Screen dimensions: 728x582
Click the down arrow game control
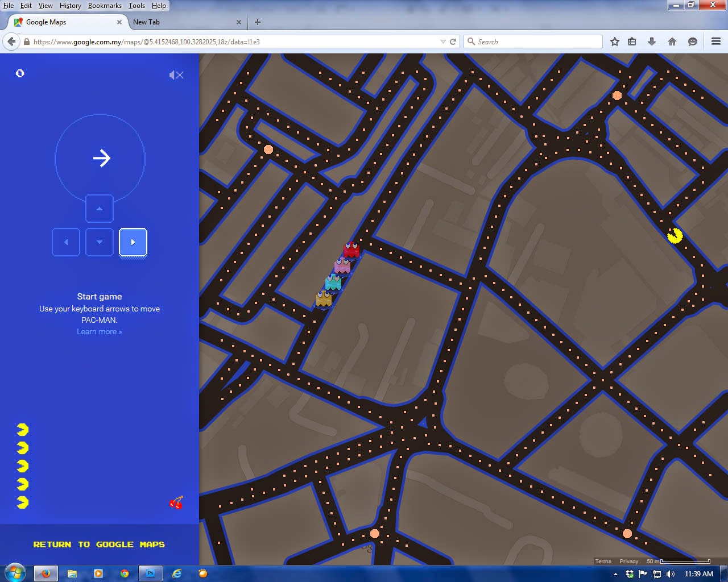[x=100, y=242]
